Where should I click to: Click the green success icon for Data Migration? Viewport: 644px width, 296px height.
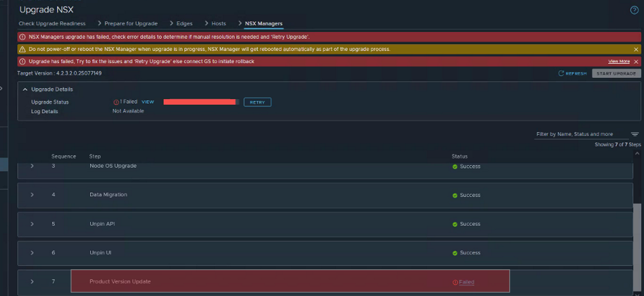pyautogui.click(x=455, y=195)
